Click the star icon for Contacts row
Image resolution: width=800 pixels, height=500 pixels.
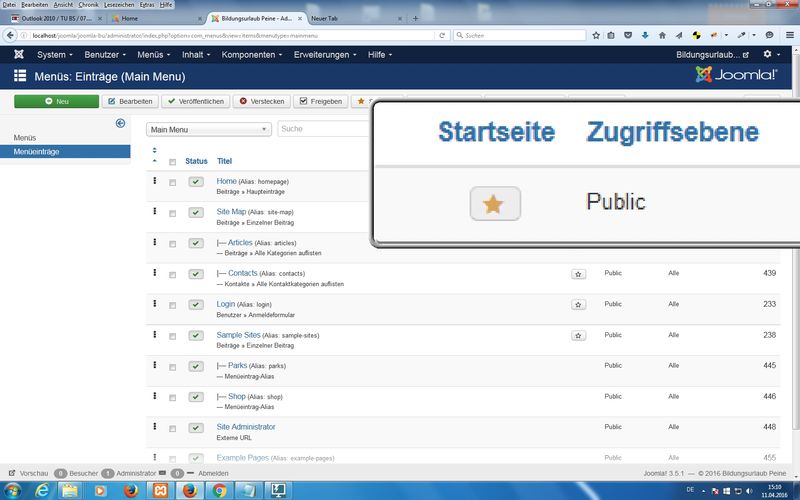pyautogui.click(x=578, y=273)
